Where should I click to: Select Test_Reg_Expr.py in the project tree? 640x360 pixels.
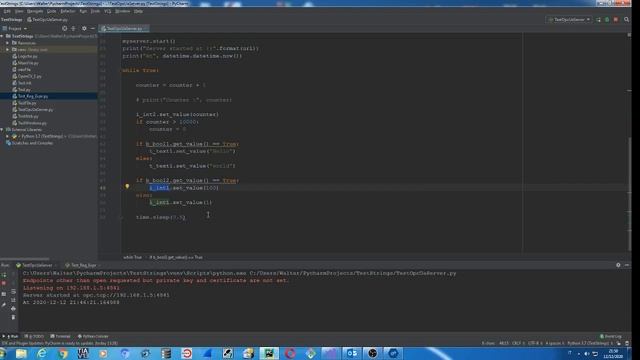pos(33,96)
